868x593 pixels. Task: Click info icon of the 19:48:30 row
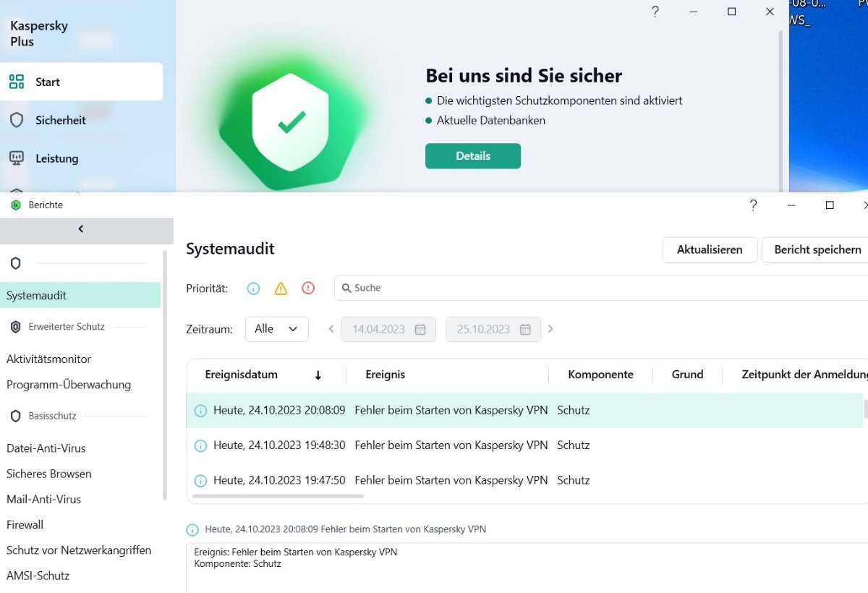tap(200, 446)
